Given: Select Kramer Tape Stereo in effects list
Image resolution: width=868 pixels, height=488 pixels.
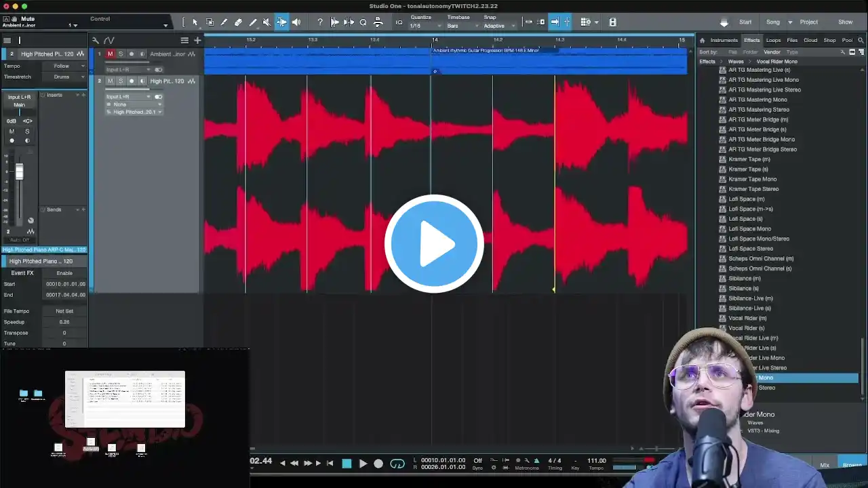Looking at the screenshot, I should click(x=753, y=189).
